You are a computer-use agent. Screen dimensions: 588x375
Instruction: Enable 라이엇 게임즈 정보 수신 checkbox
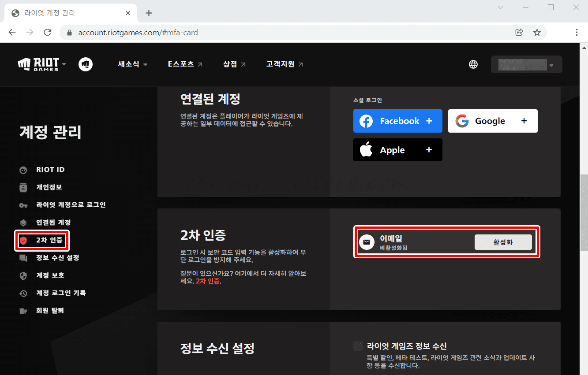click(358, 346)
